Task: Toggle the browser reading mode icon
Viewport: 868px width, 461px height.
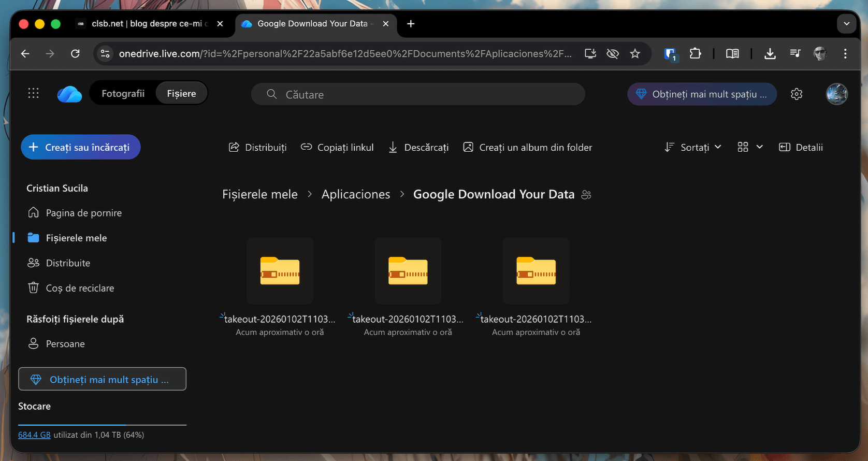Action: (x=732, y=54)
